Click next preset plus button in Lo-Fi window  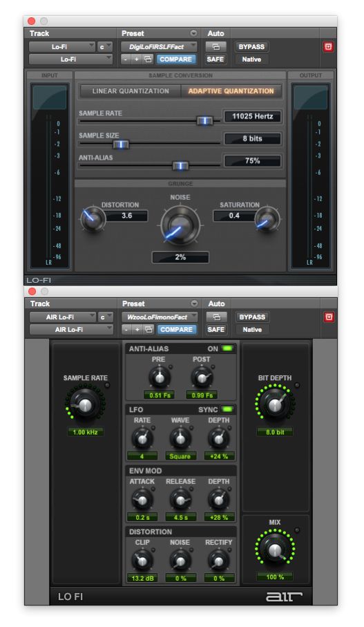(x=136, y=59)
